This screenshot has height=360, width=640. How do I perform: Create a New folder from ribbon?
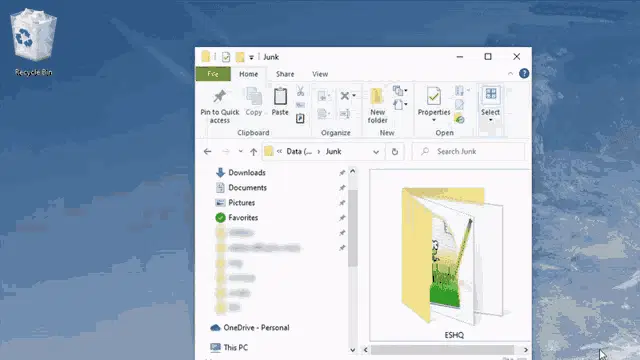click(377, 105)
